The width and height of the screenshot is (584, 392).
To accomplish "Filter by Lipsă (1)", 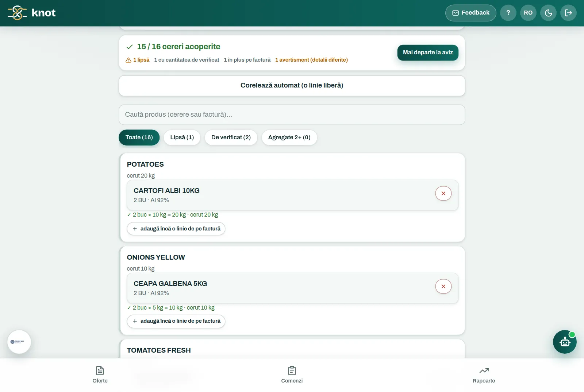I will pyautogui.click(x=182, y=137).
